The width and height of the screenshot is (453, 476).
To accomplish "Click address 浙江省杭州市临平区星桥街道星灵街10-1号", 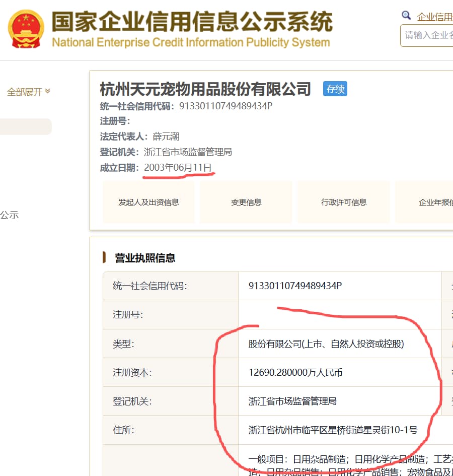I will coord(333,430).
